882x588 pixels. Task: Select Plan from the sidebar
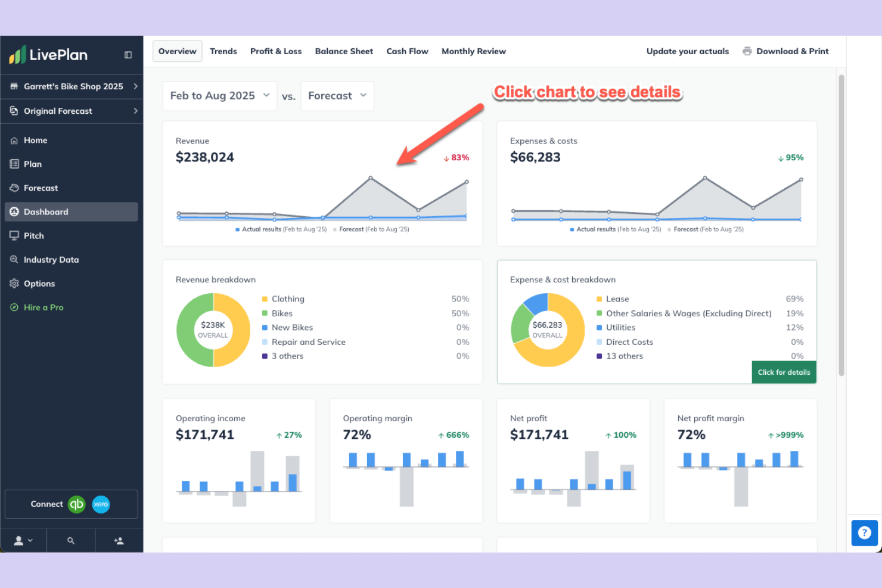32,164
